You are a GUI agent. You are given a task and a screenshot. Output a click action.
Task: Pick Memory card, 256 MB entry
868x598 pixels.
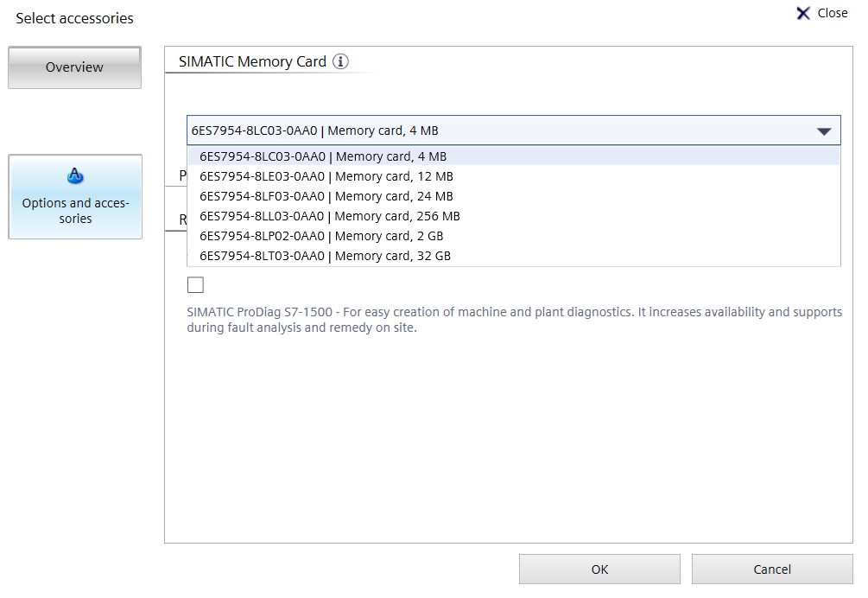pos(514,217)
